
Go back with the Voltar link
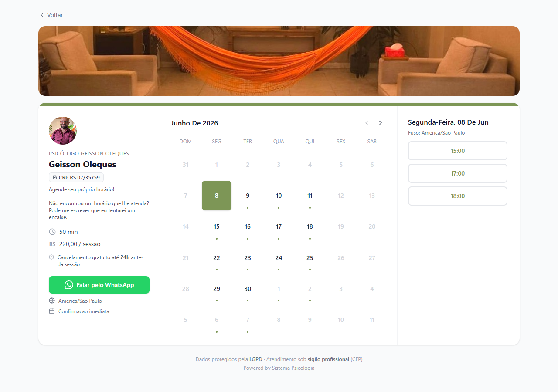51,15
